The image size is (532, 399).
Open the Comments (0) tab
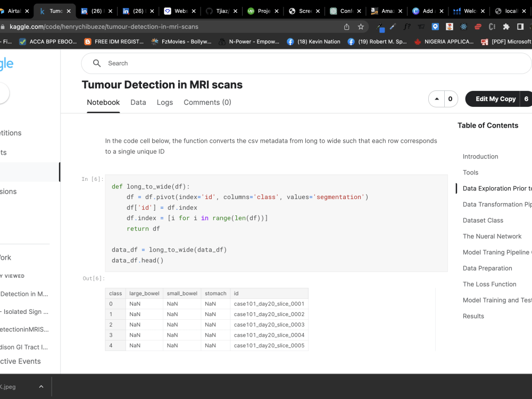tap(207, 103)
